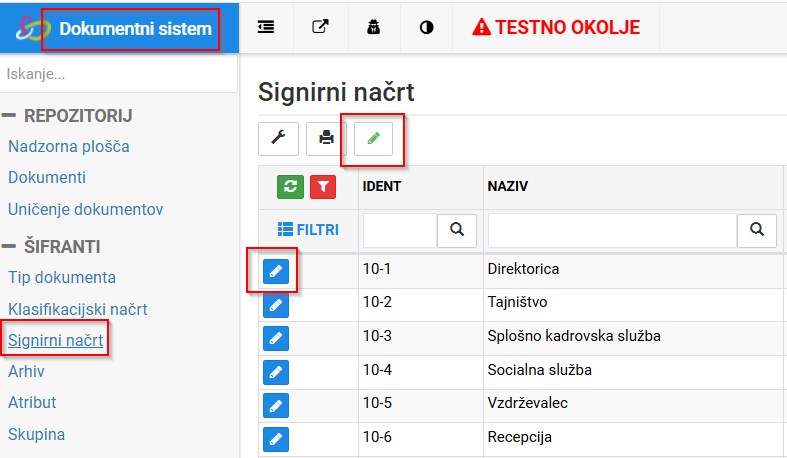Click the NAZIV filter input field
The height and width of the screenshot is (458, 787).
pos(612,230)
